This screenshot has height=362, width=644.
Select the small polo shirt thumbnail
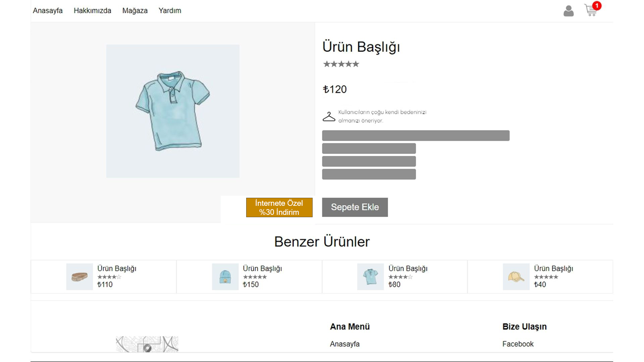tap(370, 277)
